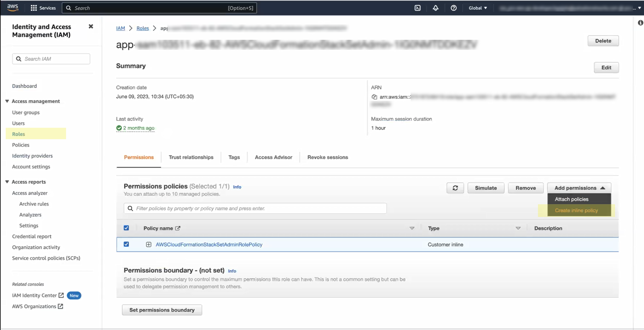This screenshot has height=330, width=644.
Task: Collapse the Access management section
Action: (x=7, y=101)
